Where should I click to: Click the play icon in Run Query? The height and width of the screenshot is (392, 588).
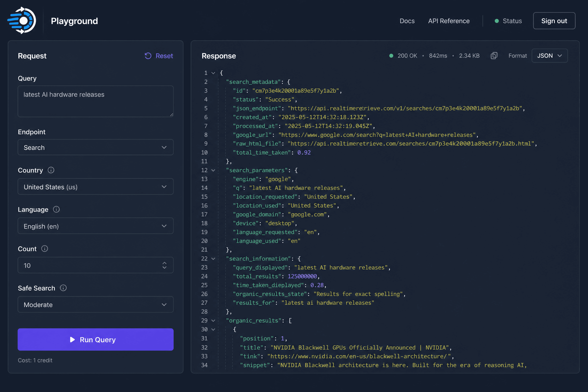click(x=72, y=340)
